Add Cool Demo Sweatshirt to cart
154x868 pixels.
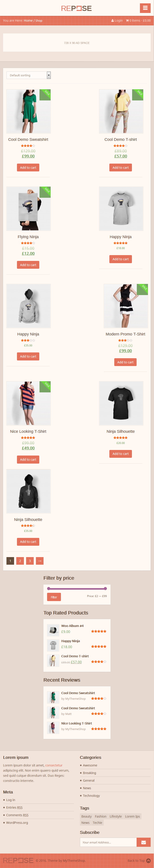coord(28,167)
